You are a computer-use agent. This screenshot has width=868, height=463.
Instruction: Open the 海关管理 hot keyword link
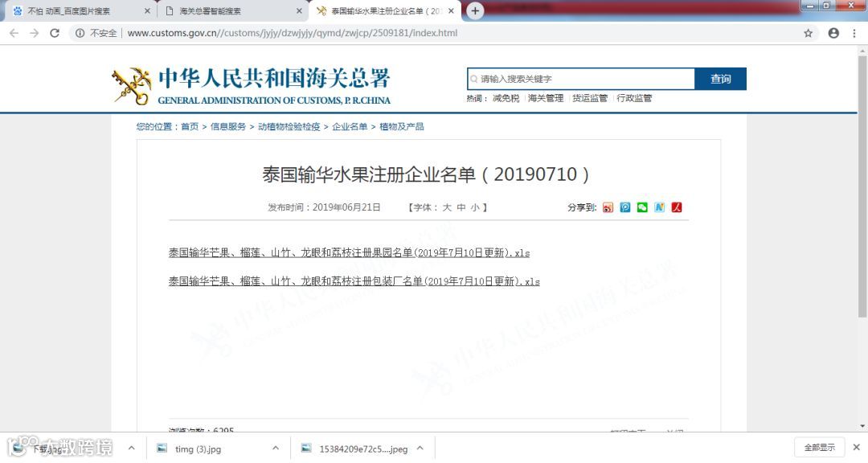tap(545, 98)
